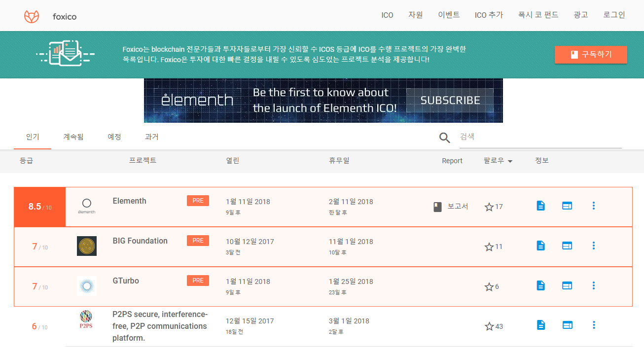
Task: Star the GTurbo project
Action: (x=489, y=287)
